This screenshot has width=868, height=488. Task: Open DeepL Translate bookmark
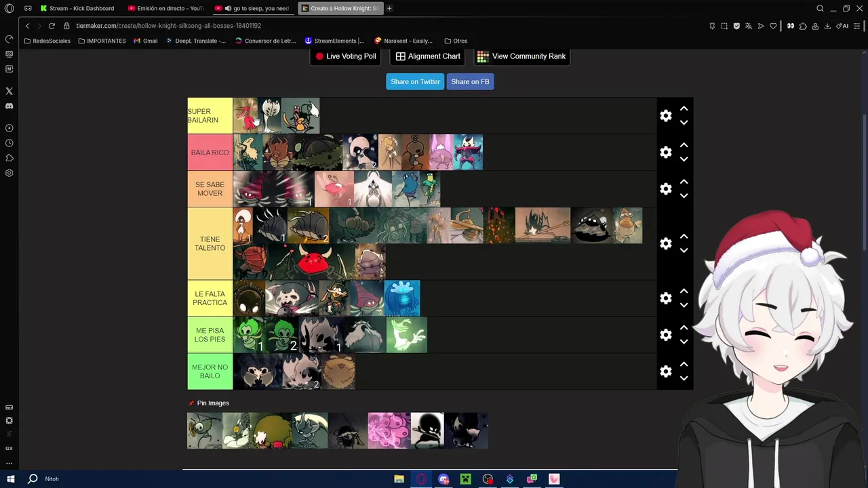click(x=196, y=41)
